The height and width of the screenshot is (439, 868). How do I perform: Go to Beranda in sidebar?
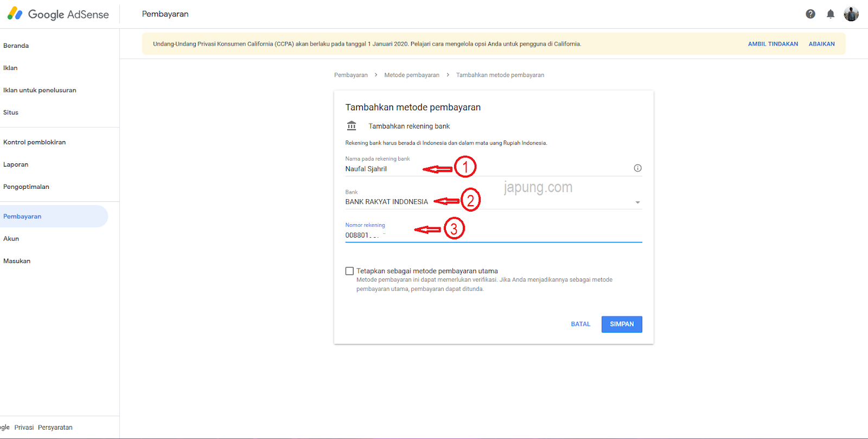(16, 46)
